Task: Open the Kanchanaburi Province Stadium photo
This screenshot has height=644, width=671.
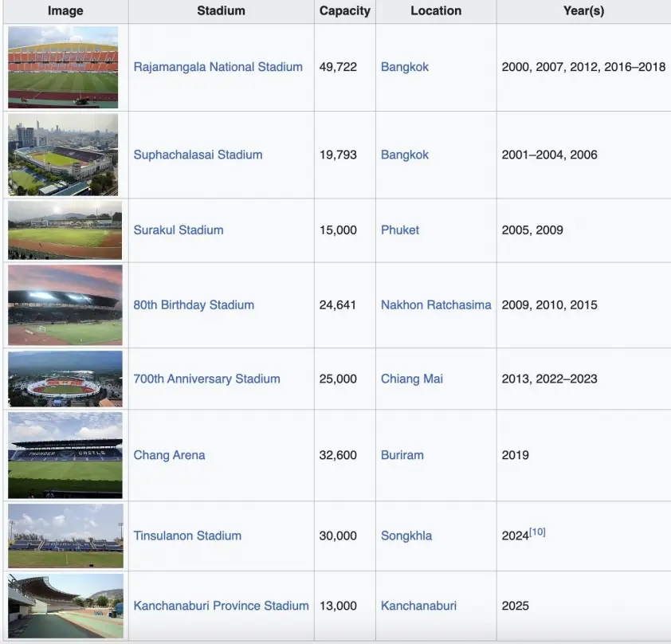Action: tap(65, 606)
